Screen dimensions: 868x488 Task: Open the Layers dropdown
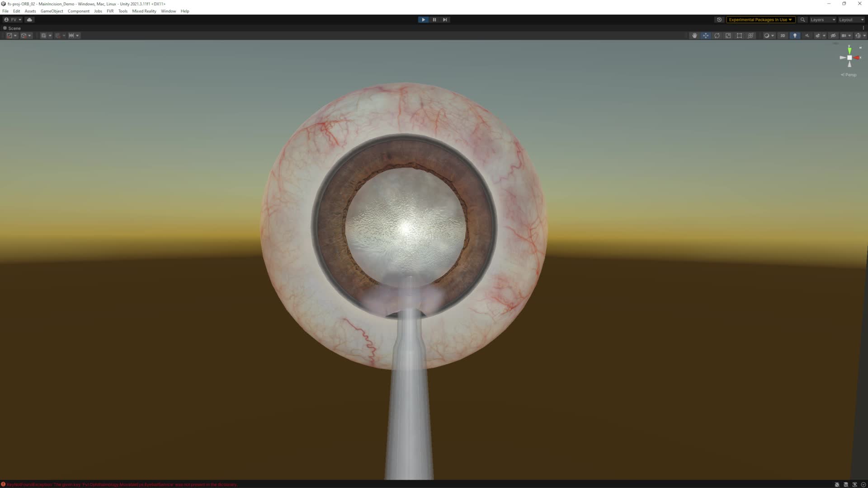[x=822, y=20]
